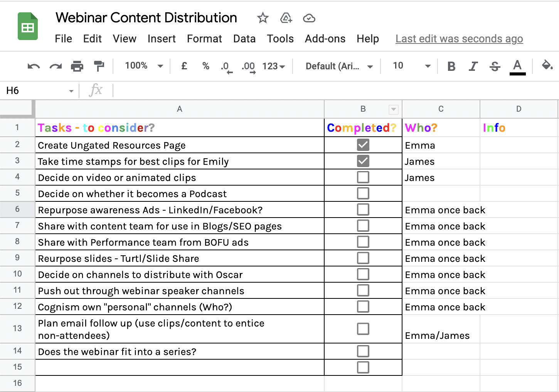Select the Paint format roller icon
The image size is (559, 392).
pos(99,66)
